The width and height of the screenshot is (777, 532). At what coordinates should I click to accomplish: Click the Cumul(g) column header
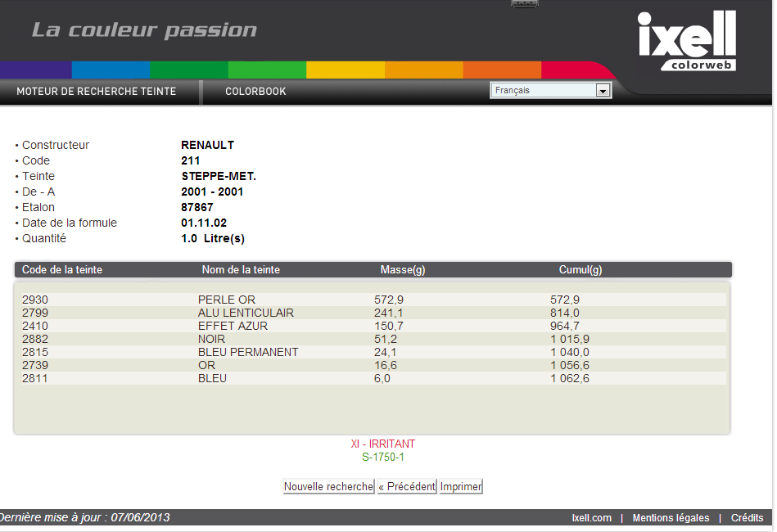point(580,270)
